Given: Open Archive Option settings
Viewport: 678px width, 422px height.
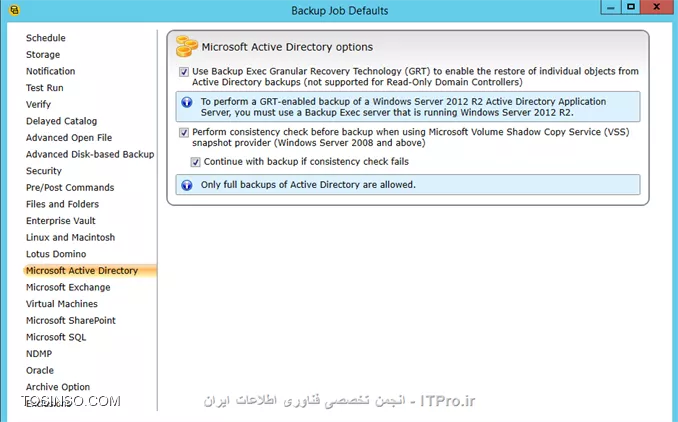Looking at the screenshot, I should 58,387.
